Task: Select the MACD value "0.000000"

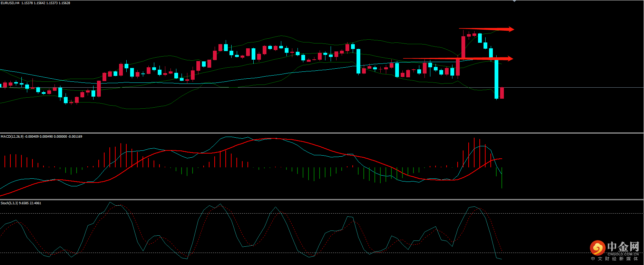Action: pos(60,137)
